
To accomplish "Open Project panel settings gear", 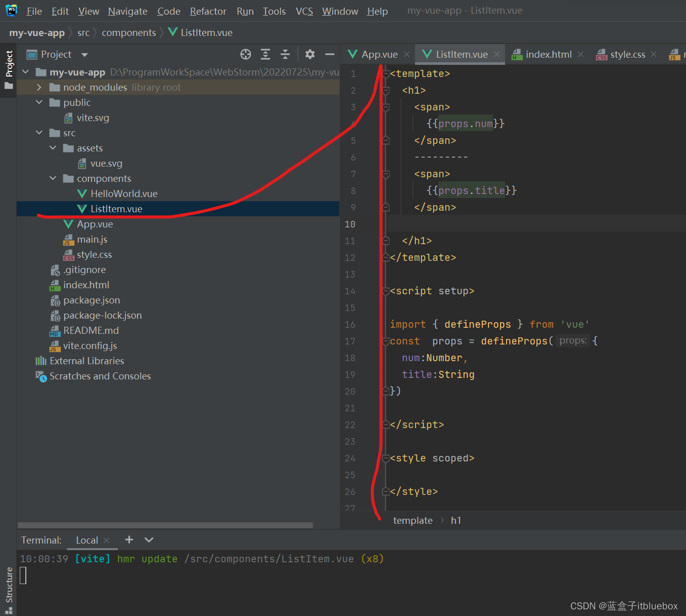I will click(x=310, y=54).
